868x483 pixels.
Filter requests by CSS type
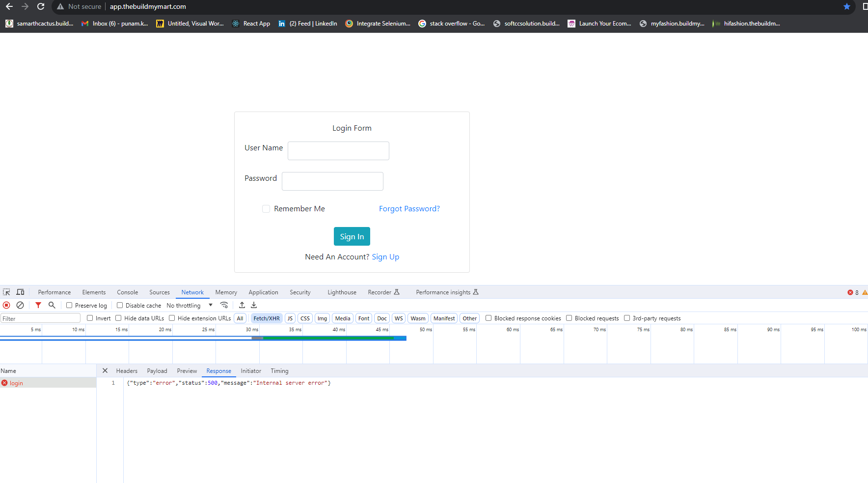coord(305,318)
